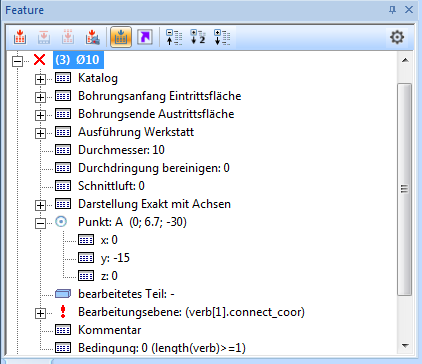422x364 pixels.
Task: Click the red exclamation icon beside Bearbeitungsebene
Action: coord(63,312)
